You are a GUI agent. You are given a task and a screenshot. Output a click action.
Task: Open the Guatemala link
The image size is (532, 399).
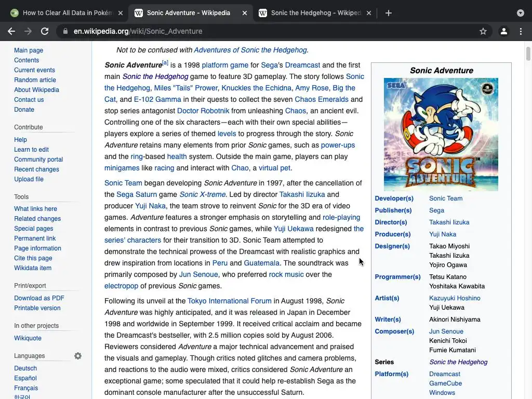(262, 263)
